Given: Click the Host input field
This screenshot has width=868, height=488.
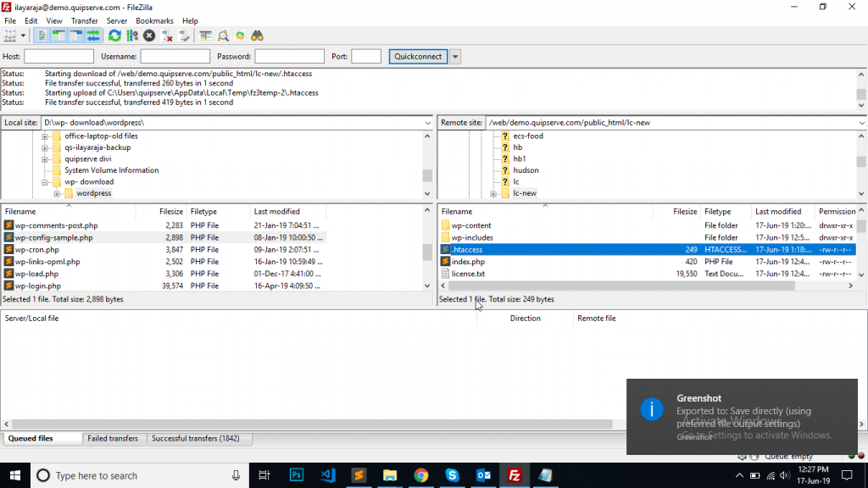Looking at the screenshot, I should point(58,57).
